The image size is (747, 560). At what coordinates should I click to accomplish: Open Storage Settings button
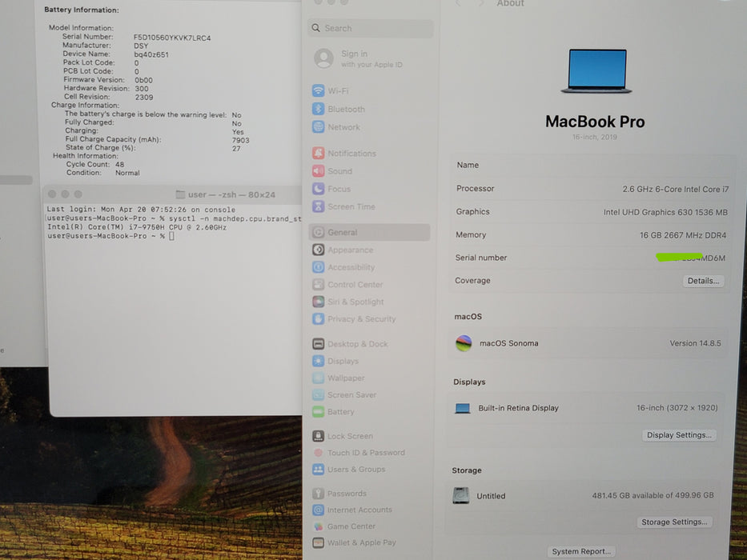click(674, 522)
